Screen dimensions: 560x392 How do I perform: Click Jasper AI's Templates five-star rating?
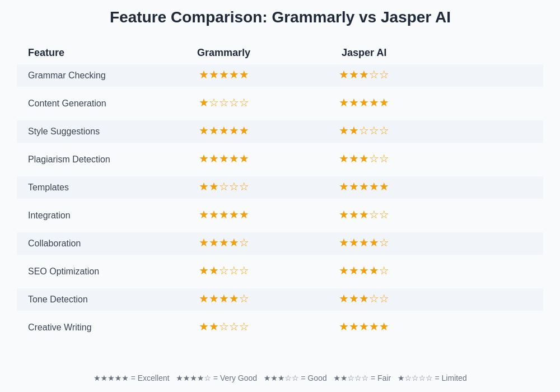(363, 187)
